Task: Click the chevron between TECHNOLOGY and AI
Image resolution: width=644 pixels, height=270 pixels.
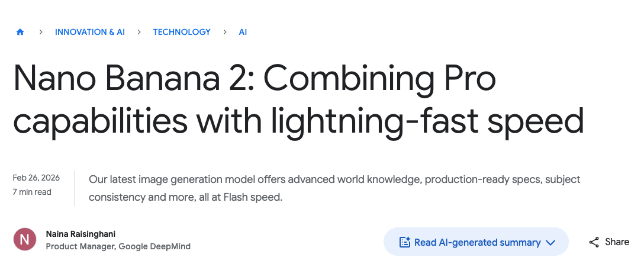Action: 225,32
